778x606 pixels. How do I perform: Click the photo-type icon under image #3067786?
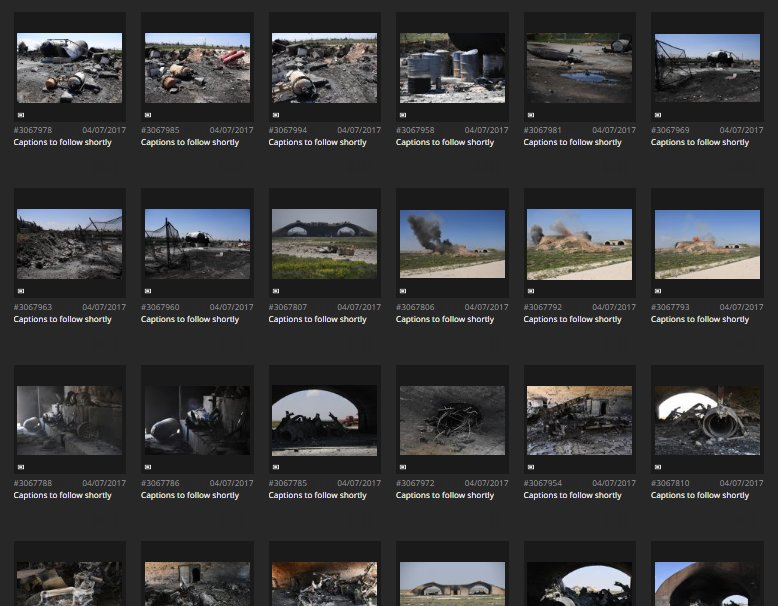click(148, 467)
